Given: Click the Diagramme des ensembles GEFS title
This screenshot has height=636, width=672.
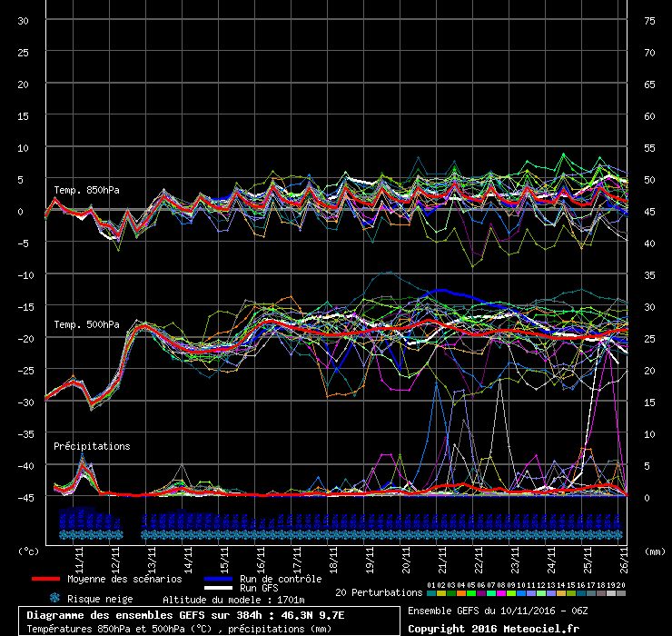Looking at the screenshot, I should pyautogui.click(x=185, y=615).
